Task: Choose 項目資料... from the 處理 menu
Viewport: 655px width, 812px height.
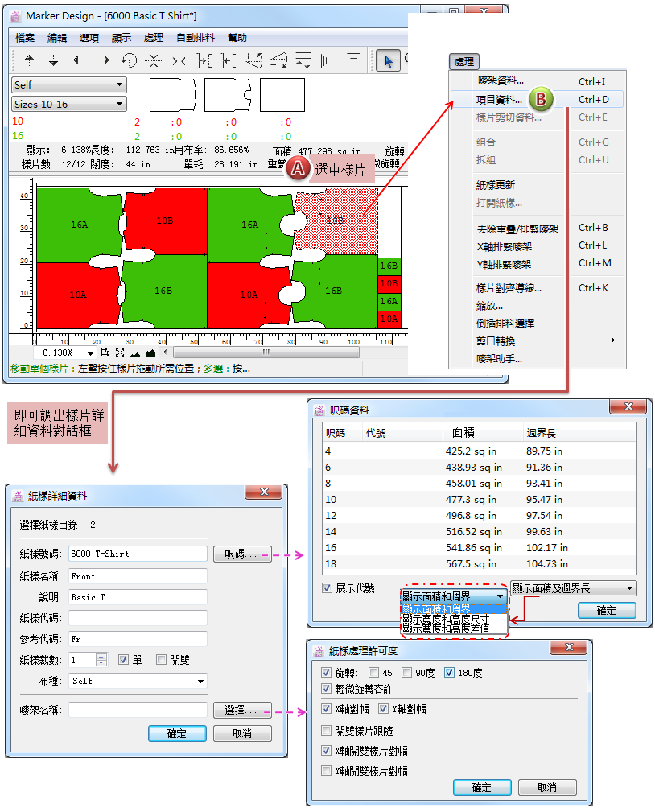Action: point(499,100)
